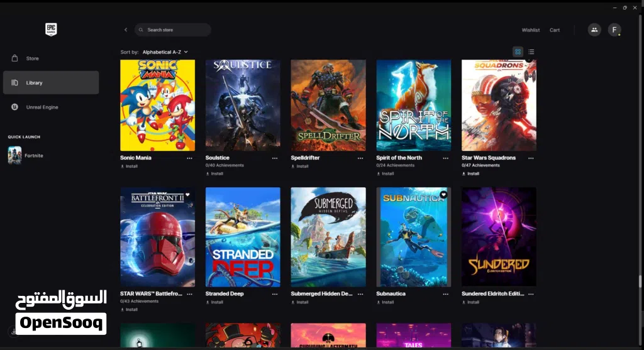Image resolution: width=644 pixels, height=350 pixels.
Task: Open more options for Sonic Mania
Action: 189,158
